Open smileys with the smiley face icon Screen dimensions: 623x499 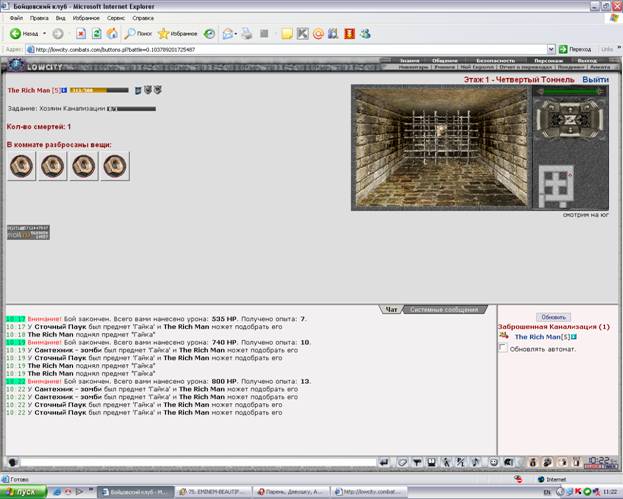[493, 462]
